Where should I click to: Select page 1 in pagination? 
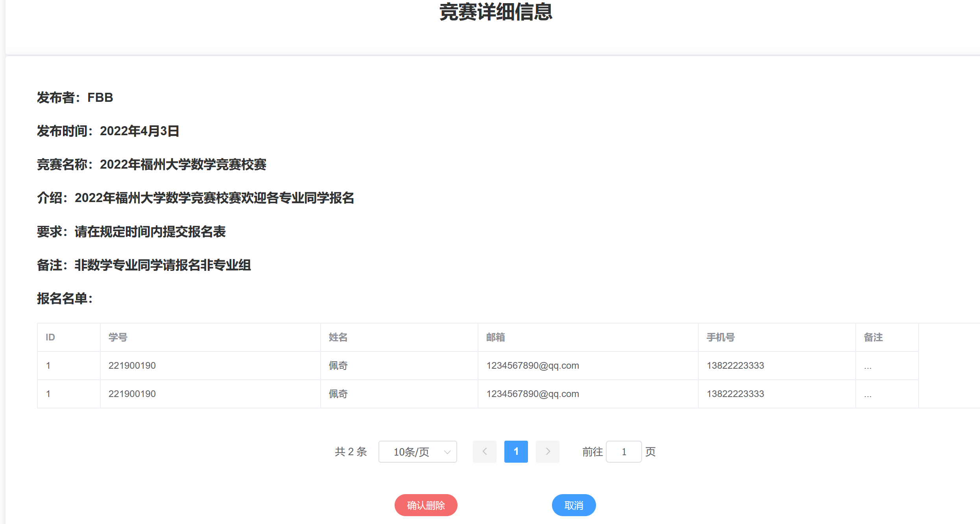(x=516, y=452)
